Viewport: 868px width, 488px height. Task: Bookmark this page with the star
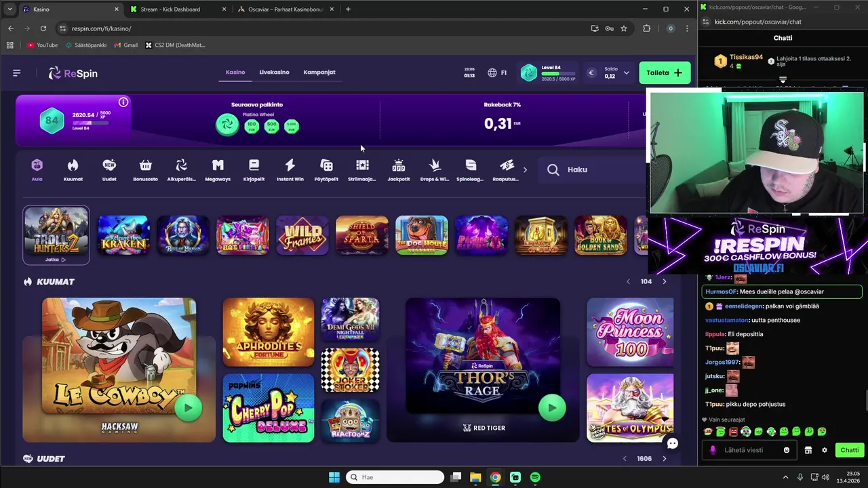coord(624,28)
